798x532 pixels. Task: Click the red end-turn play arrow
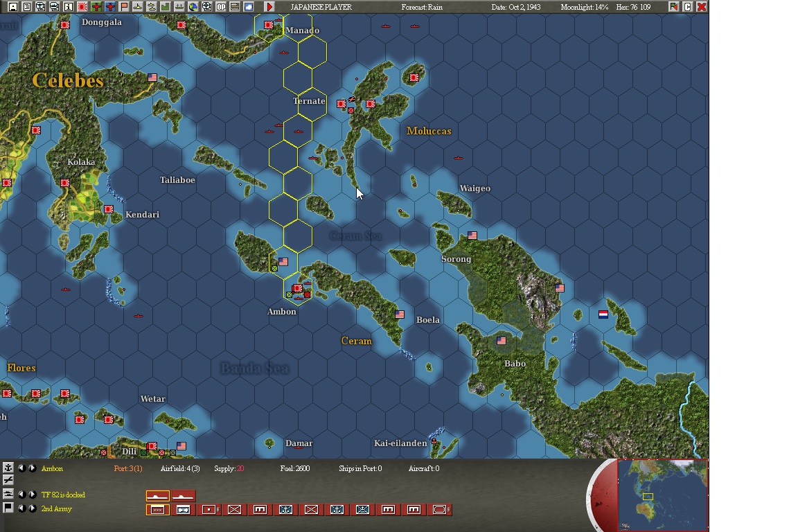(269, 7)
